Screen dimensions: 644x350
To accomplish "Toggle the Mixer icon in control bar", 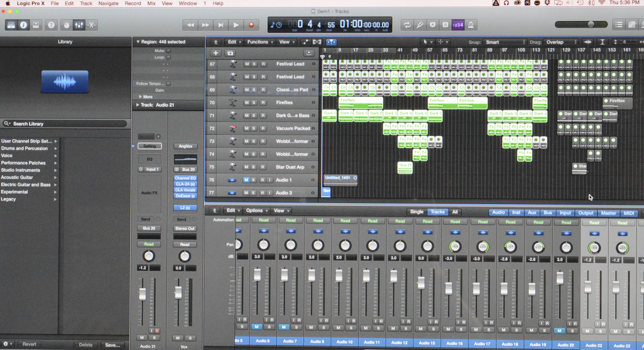I will click(x=79, y=25).
